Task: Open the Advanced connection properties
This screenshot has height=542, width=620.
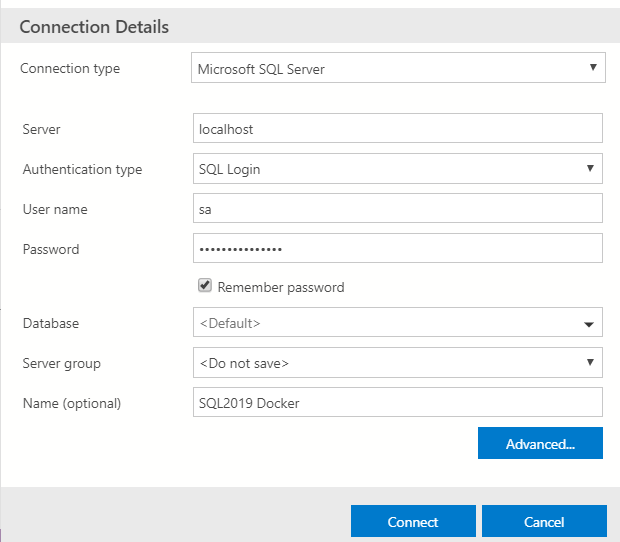Action: [x=540, y=443]
